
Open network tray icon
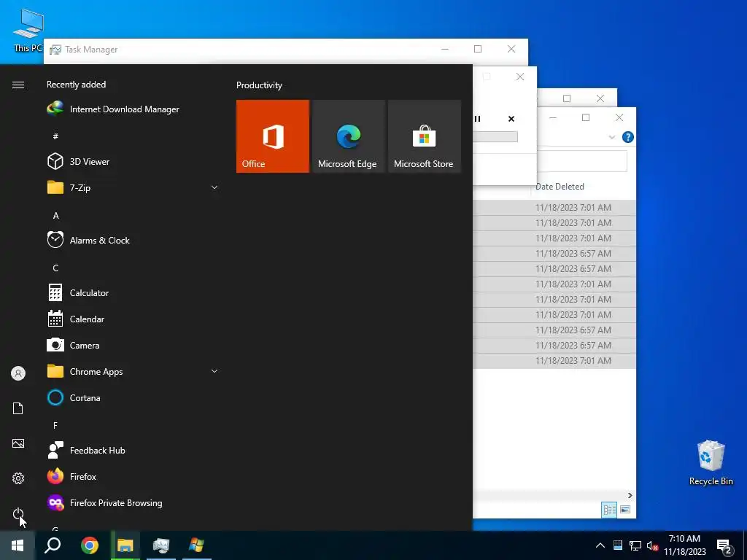[x=635, y=545]
